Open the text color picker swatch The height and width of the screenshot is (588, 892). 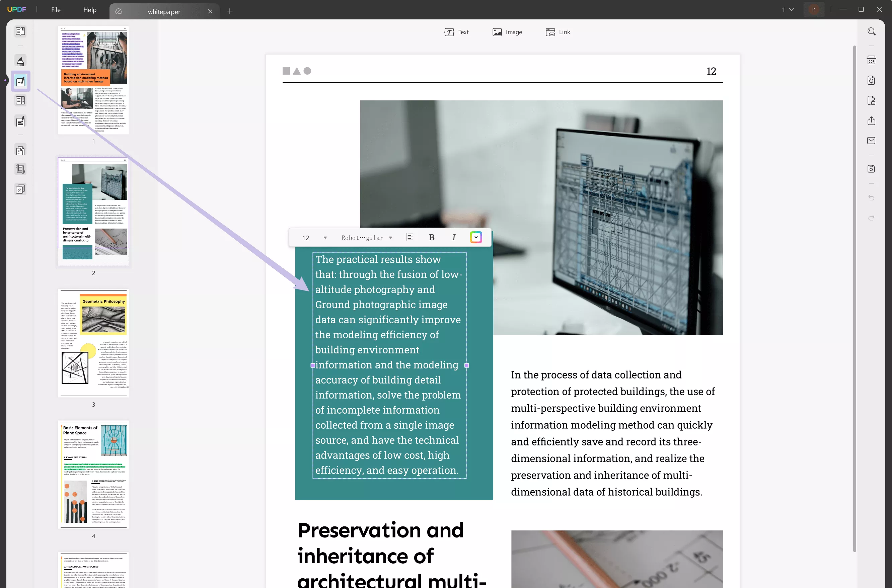476,237
